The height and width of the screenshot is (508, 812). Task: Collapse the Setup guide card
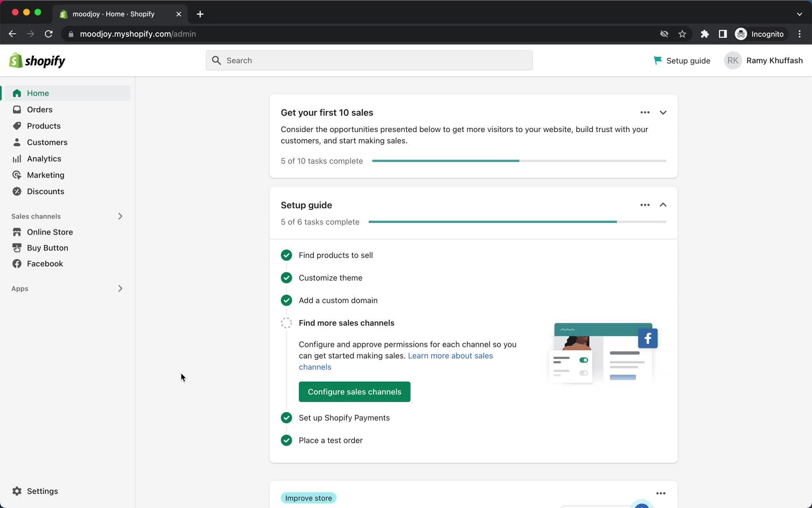[663, 205]
